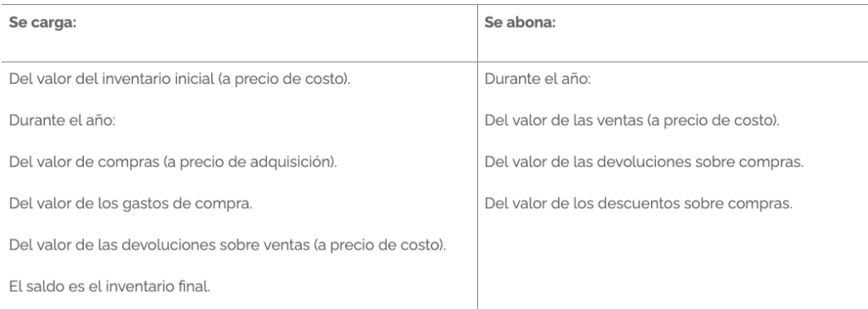Click the 'Se abona:' column header
Viewport: 868px width, 309px height.
coord(520,23)
